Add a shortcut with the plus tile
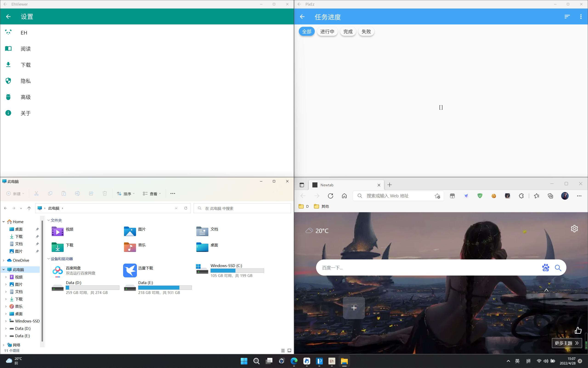This screenshot has width=588, height=368. click(x=354, y=308)
